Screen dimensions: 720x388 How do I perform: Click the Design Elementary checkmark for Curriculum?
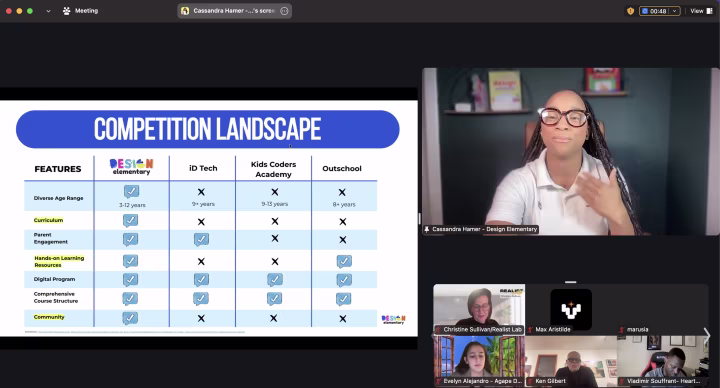(130, 220)
